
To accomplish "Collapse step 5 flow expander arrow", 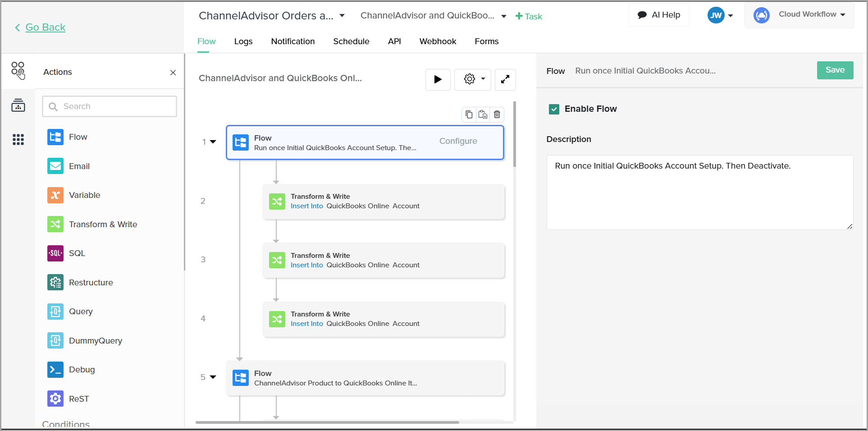I will click(x=213, y=377).
